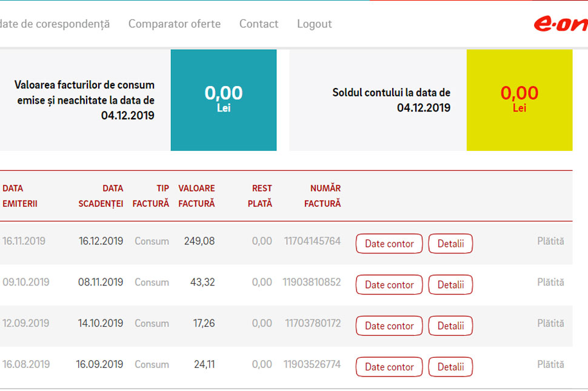The image size is (588, 391).
Task: Click Plătită status for invoice dated 09.10.2019
Action: pyautogui.click(x=550, y=282)
